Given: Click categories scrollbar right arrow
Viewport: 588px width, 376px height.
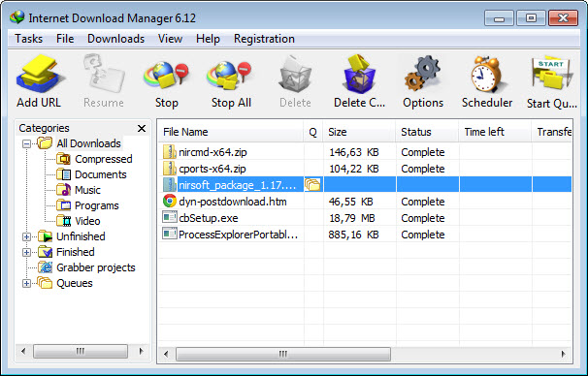Looking at the screenshot, I should (x=141, y=351).
